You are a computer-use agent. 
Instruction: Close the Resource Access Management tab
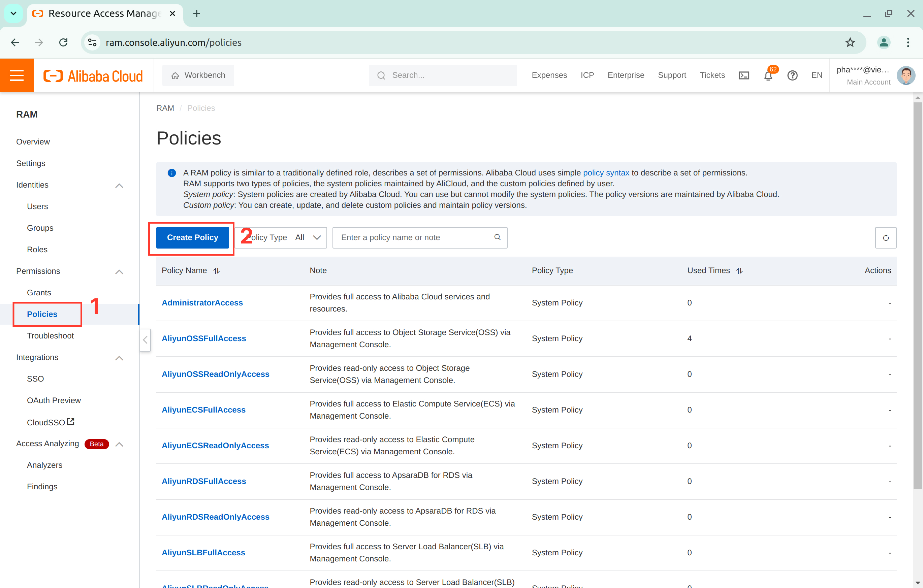click(172, 13)
